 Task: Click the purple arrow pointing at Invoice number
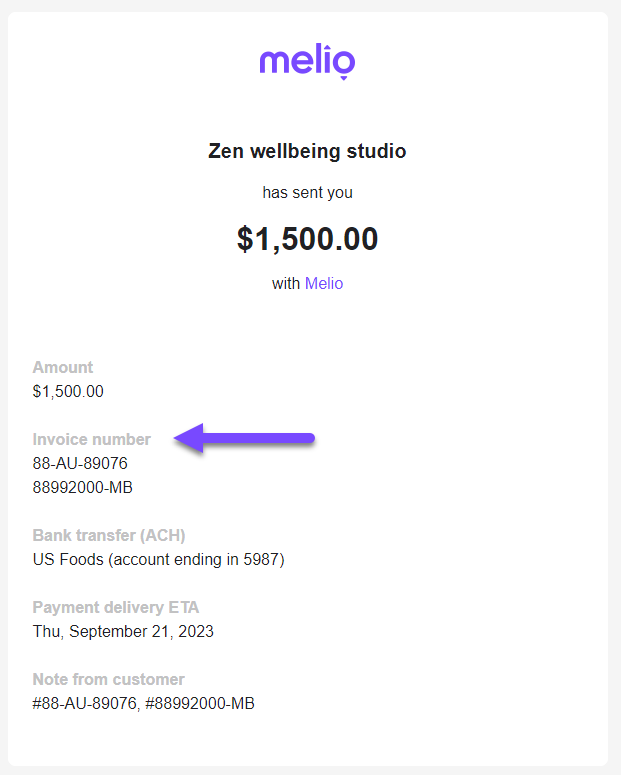244,438
